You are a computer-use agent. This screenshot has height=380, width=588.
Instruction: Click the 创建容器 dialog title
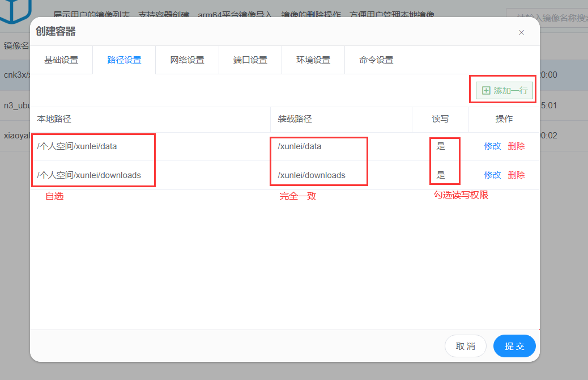56,31
